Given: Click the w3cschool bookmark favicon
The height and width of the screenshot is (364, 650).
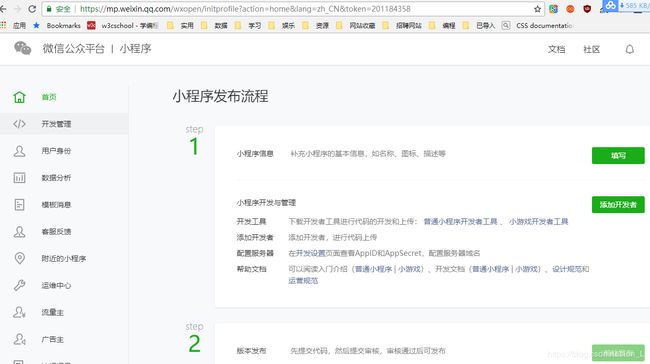Looking at the screenshot, I should 91,25.
